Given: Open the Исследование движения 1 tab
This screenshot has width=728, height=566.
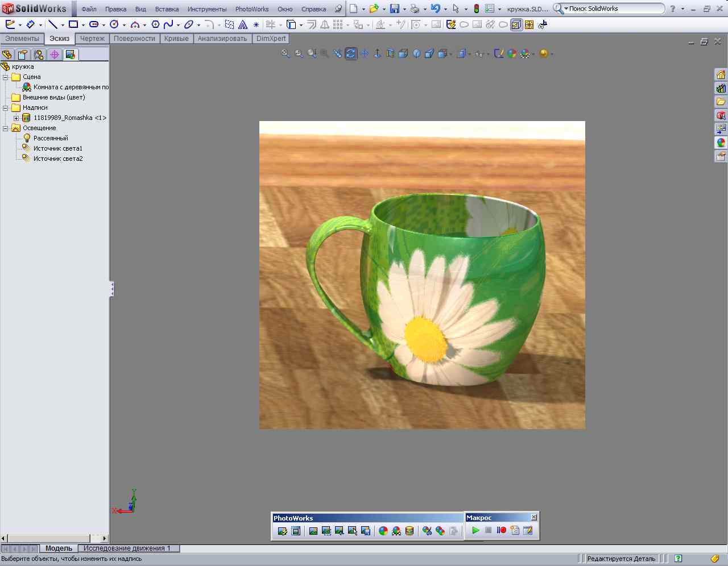Looking at the screenshot, I should tap(127, 548).
